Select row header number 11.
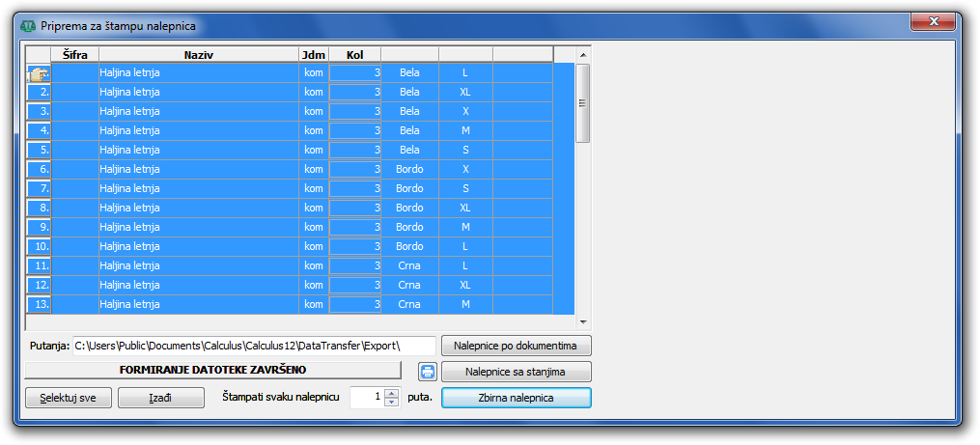This screenshot has height=445, width=980. [x=38, y=266]
